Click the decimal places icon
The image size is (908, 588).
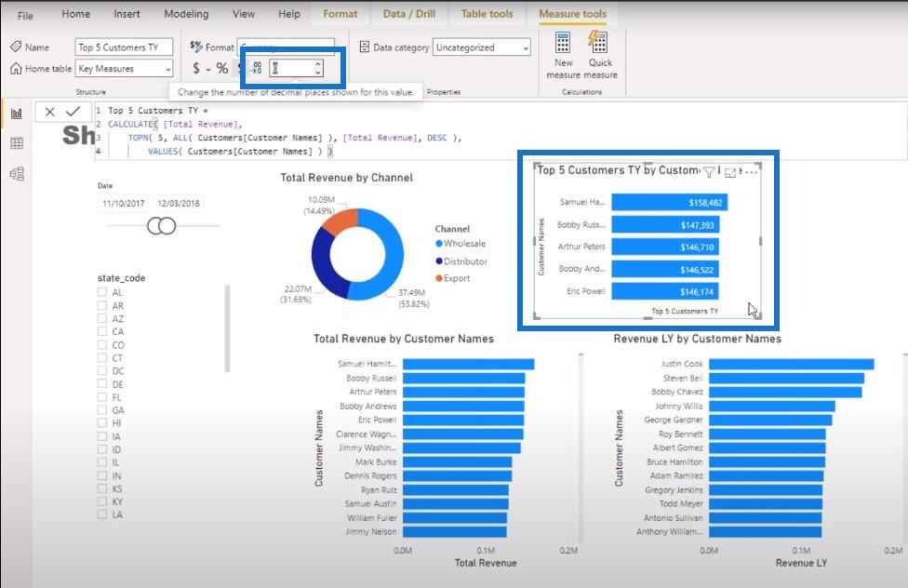pyautogui.click(x=257, y=68)
